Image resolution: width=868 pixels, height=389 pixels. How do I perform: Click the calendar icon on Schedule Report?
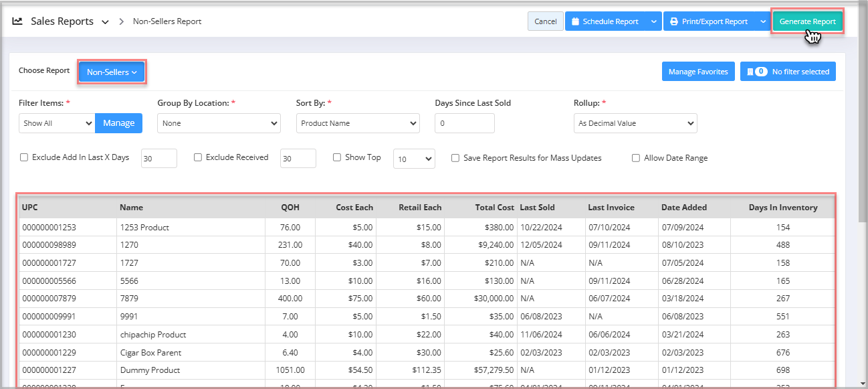coord(575,21)
